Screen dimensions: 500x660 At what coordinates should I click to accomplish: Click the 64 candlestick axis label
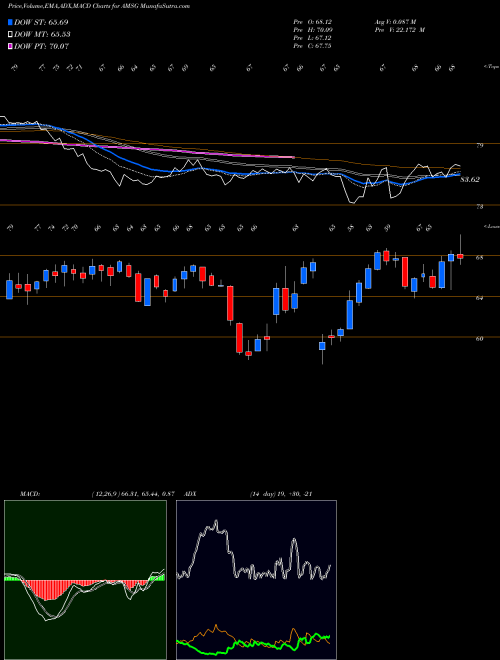tap(479, 298)
